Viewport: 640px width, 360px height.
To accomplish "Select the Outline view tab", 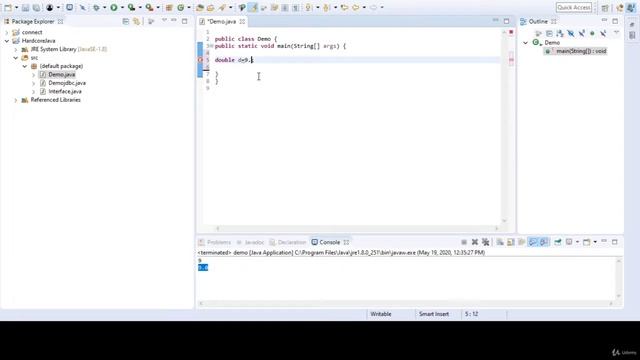I will pos(538,21).
